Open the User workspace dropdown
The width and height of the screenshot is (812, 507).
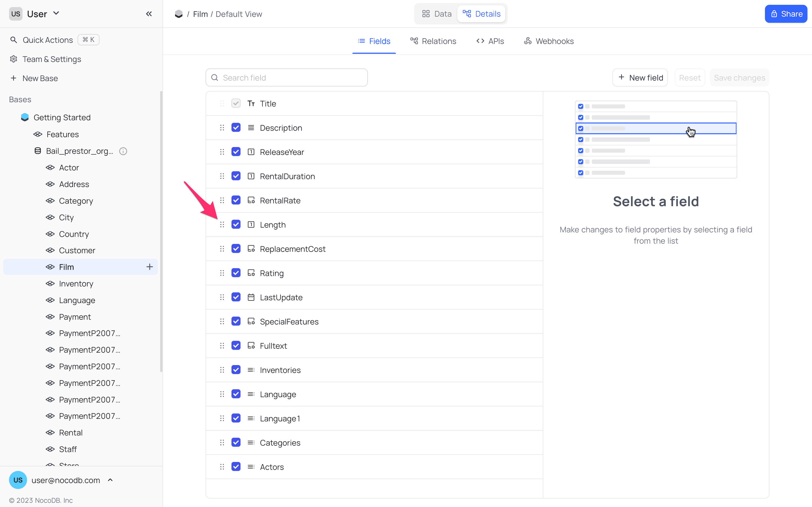point(57,14)
